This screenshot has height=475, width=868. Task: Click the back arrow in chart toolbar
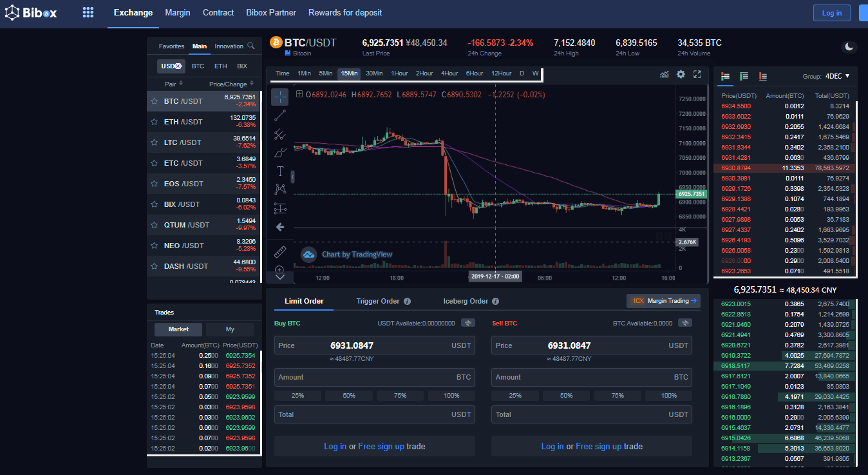pos(280,227)
